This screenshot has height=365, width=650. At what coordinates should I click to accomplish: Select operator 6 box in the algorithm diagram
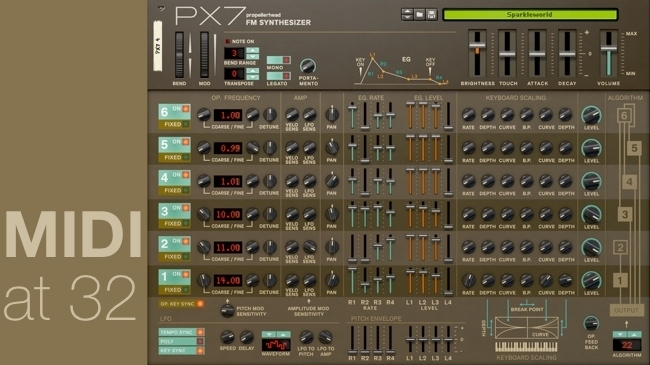click(x=624, y=115)
